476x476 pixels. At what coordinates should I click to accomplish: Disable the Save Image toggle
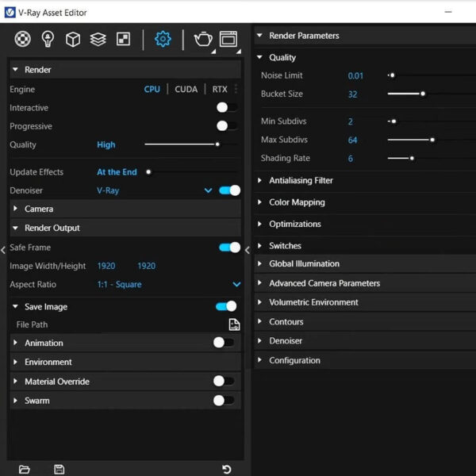click(226, 306)
